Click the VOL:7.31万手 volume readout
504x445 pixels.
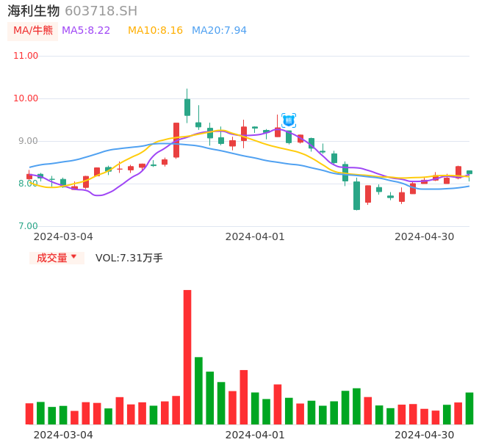129,258
